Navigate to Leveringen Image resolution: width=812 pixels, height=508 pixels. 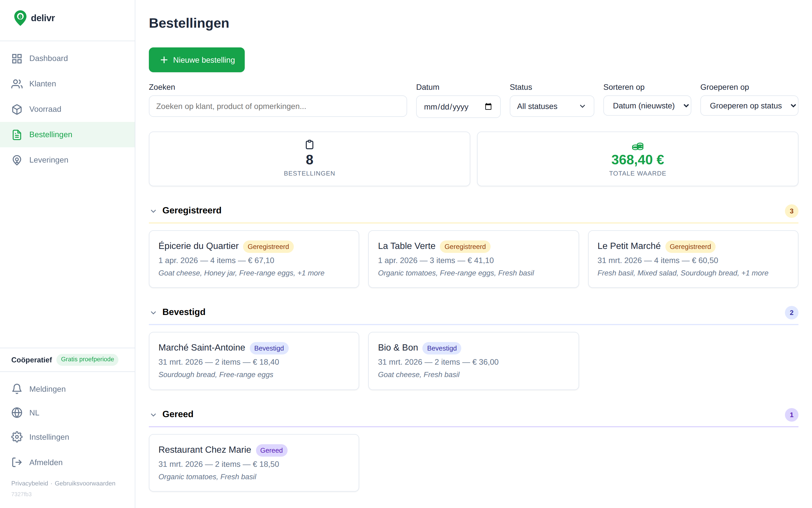coord(67,160)
